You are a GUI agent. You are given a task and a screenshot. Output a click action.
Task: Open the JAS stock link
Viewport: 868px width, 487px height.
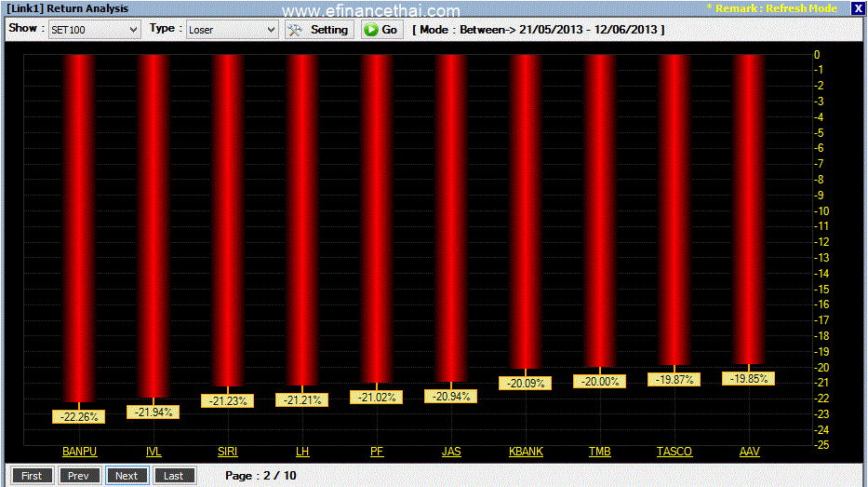451,452
